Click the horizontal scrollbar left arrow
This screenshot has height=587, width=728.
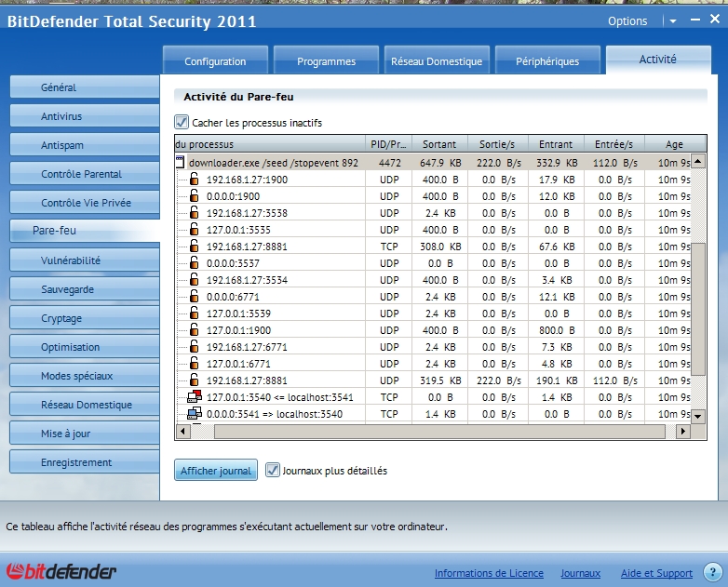(x=182, y=431)
